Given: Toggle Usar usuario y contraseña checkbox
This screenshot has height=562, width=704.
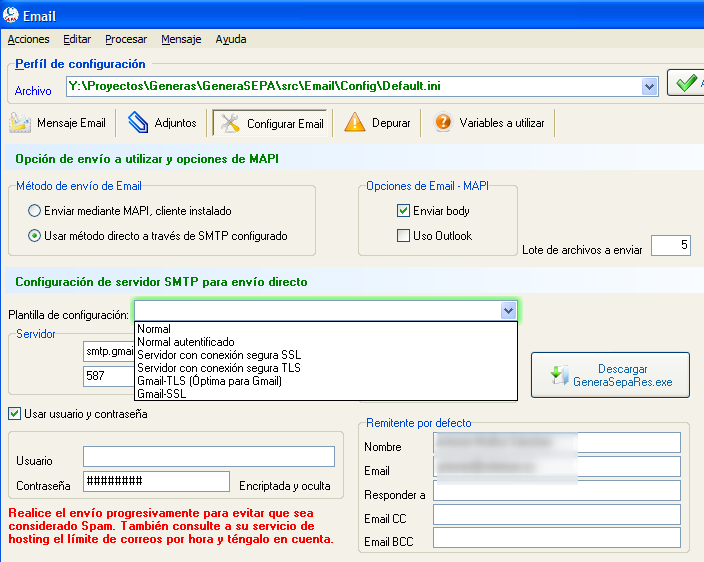Looking at the screenshot, I should click(x=14, y=414).
